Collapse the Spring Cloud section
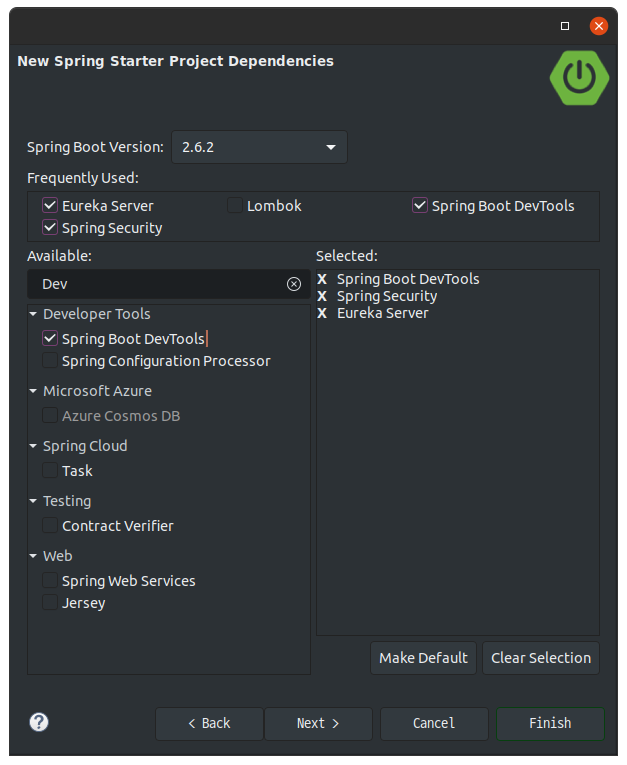This screenshot has height=765, width=627. pyautogui.click(x=33, y=445)
